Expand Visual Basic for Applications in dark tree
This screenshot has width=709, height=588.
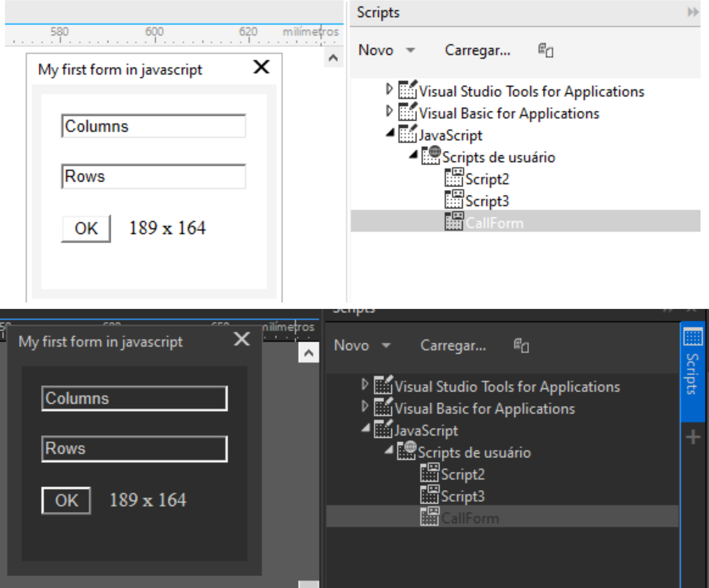[365, 406]
